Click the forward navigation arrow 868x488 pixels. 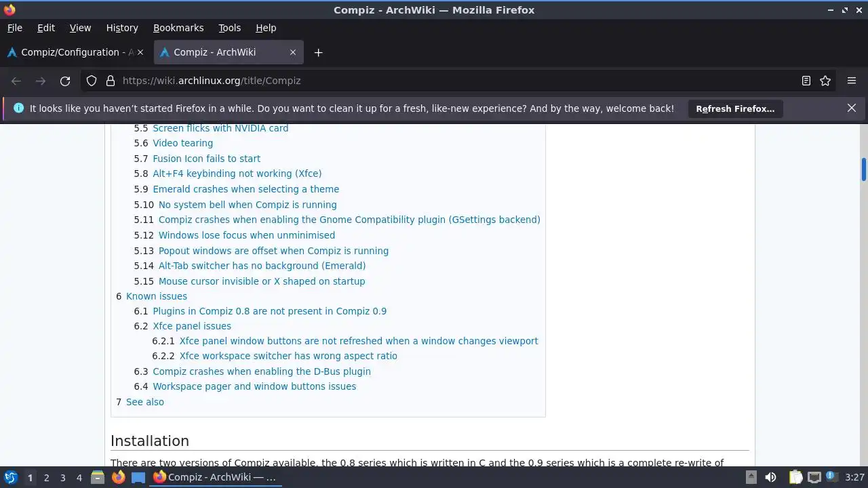(41, 81)
